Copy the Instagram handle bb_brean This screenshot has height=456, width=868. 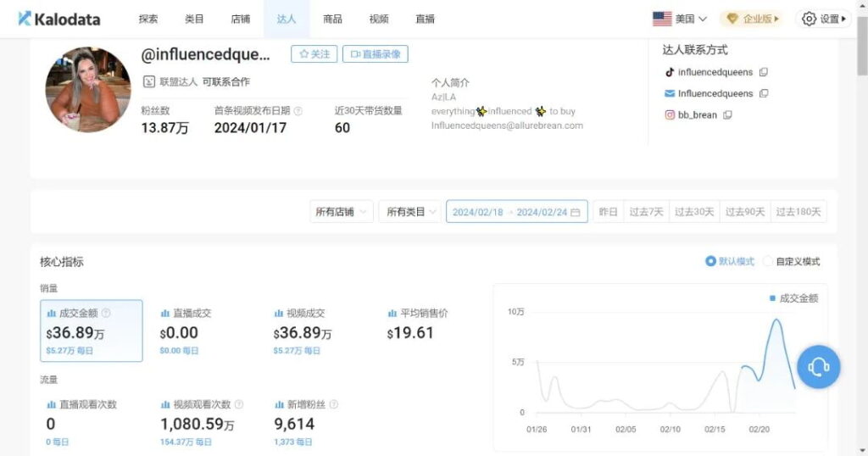click(727, 114)
